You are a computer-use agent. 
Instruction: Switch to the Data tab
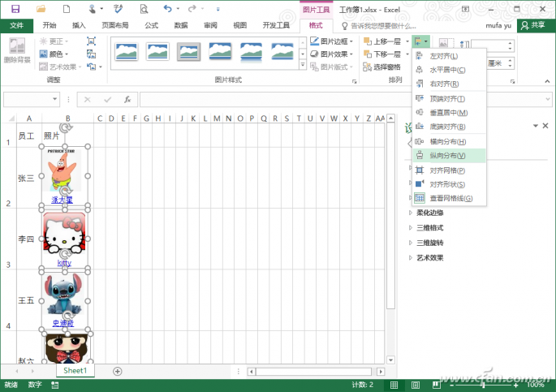tap(181, 25)
